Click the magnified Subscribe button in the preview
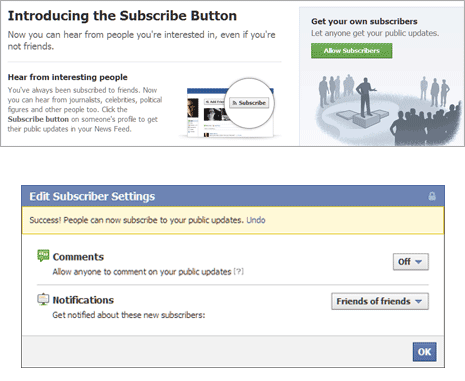Viewport: 465px width, 381px height. [249, 103]
